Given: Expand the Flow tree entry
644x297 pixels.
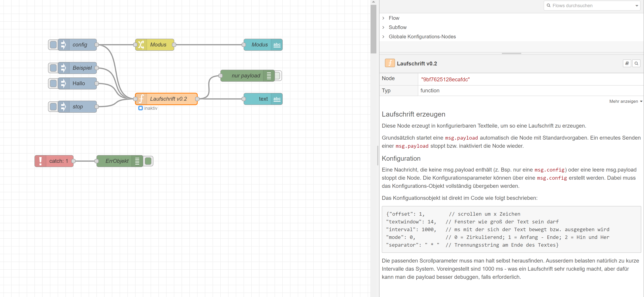Looking at the screenshot, I should click(x=383, y=18).
